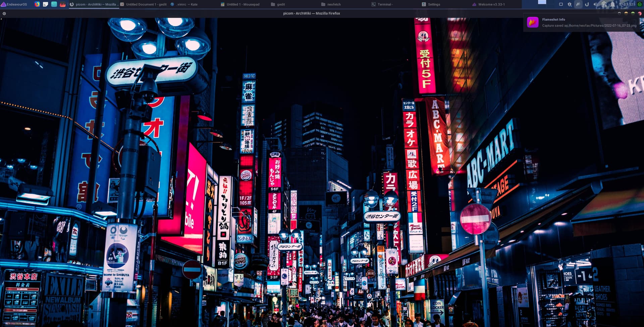Open the volume tray icon

click(x=595, y=4)
